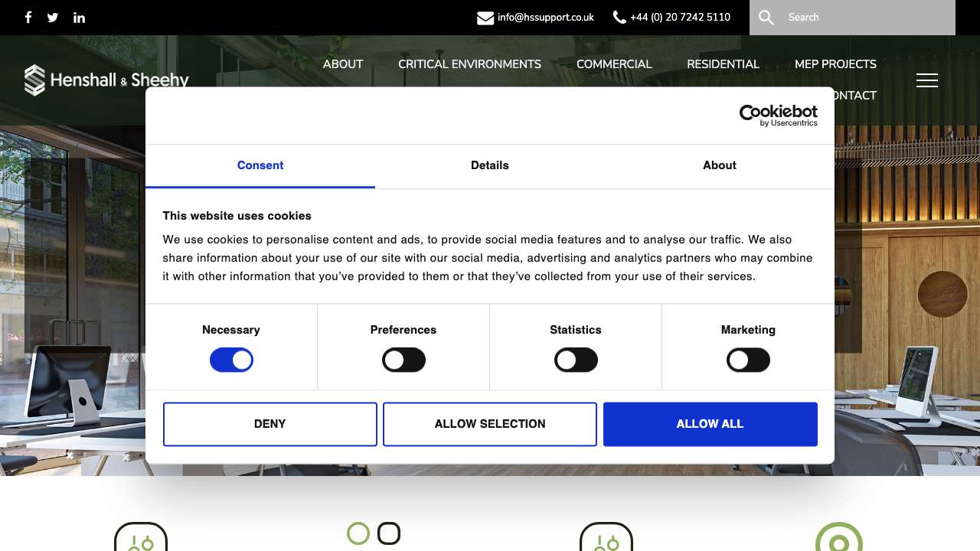Click into the Search input field
The width and height of the screenshot is (980, 551).
[865, 18]
